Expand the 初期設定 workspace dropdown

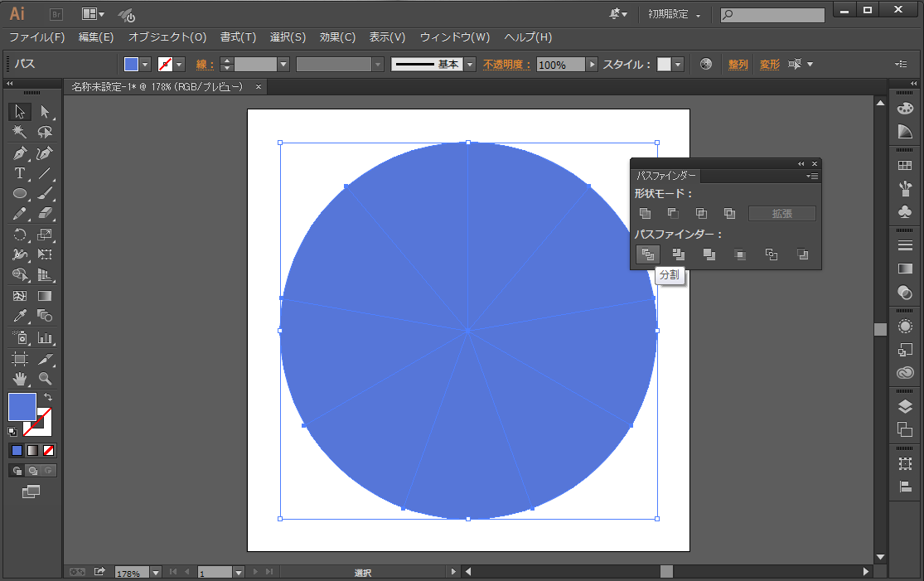click(x=698, y=15)
